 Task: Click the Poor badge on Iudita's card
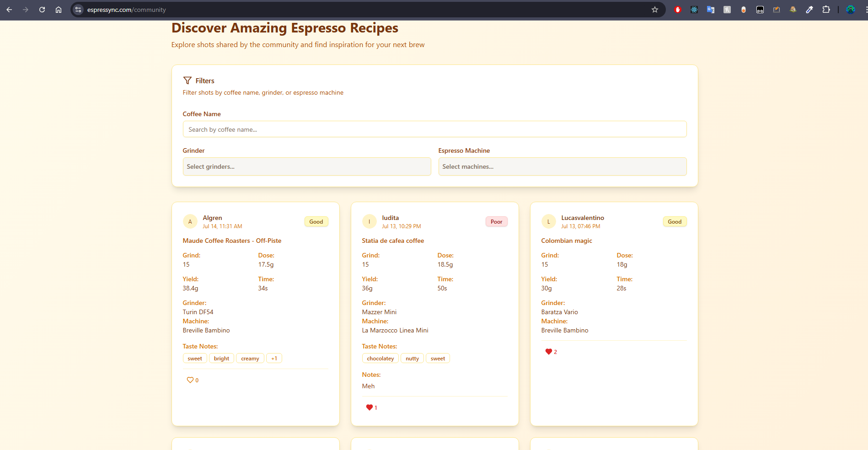tap(496, 222)
